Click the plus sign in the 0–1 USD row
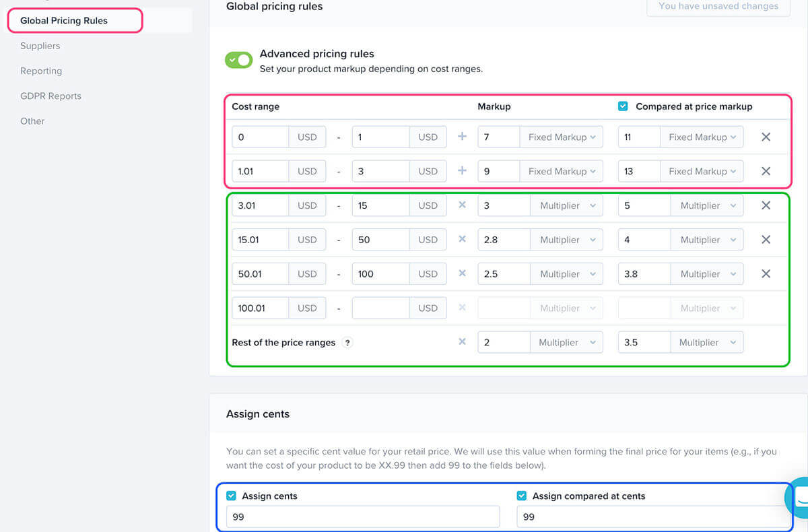This screenshot has width=808, height=532. tap(462, 137)
